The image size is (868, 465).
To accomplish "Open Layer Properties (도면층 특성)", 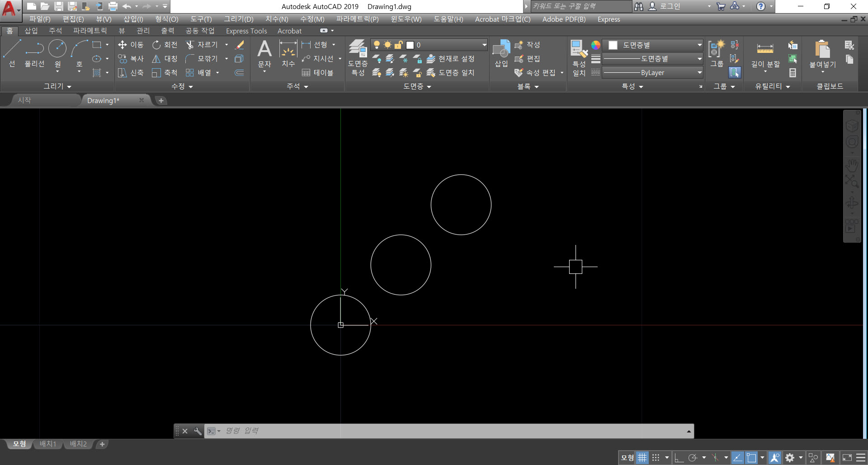I will pos(358,57).
